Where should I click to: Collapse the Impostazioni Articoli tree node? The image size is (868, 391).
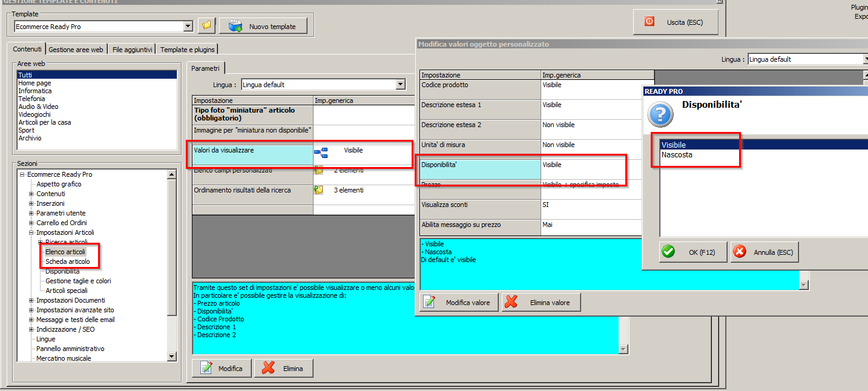(x=31, y=232)
